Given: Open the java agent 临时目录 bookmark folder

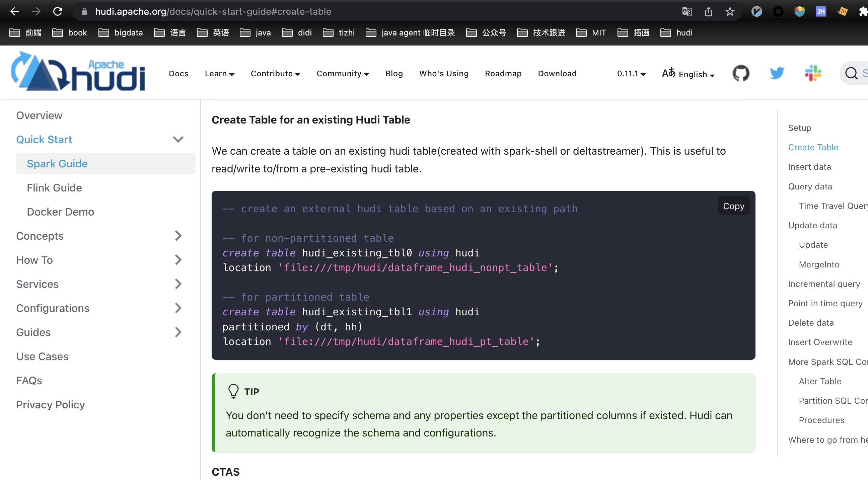Looking at the screenshot, I should pos(411,33).
